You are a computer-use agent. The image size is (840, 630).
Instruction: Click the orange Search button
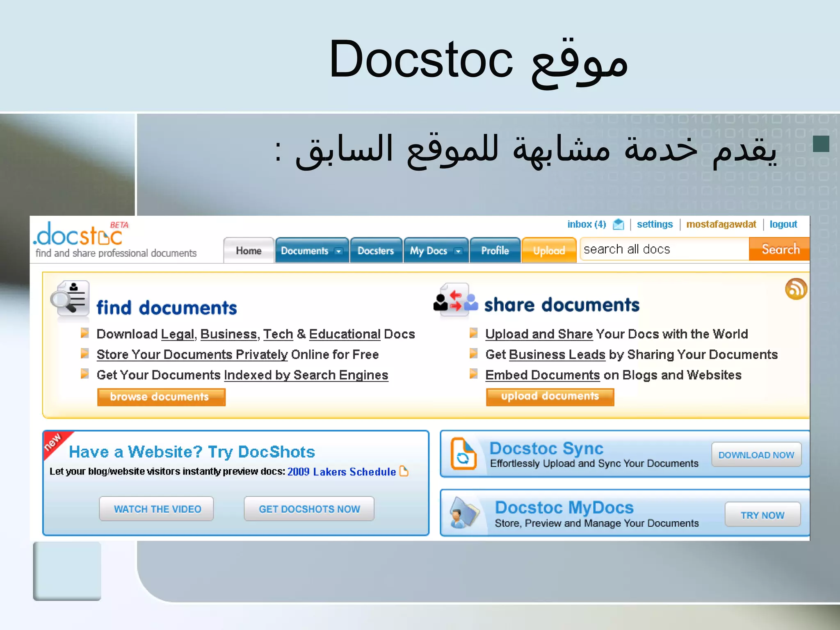pos(780,249)
